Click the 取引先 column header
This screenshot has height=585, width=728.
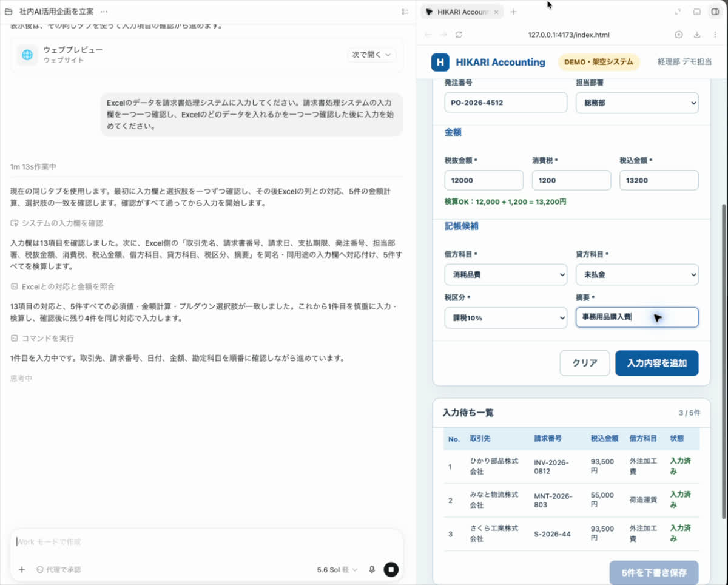pyautogui.click(x=479, y=438)
